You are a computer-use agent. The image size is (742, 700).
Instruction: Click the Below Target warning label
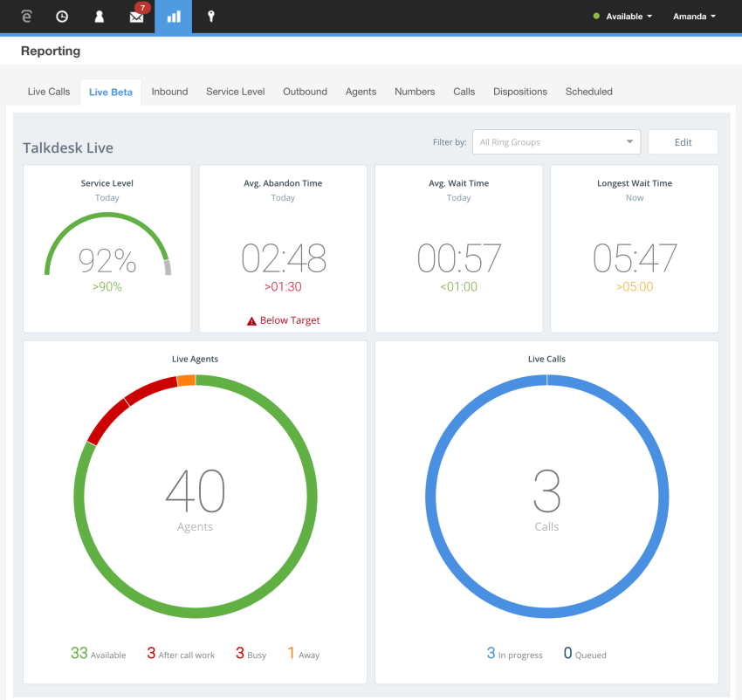click(290, 320)
